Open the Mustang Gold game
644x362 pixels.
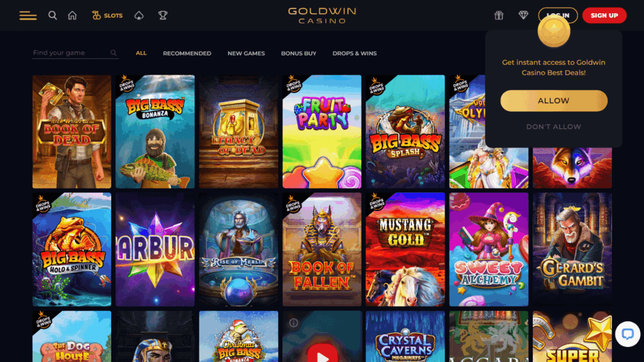point(406,249)
